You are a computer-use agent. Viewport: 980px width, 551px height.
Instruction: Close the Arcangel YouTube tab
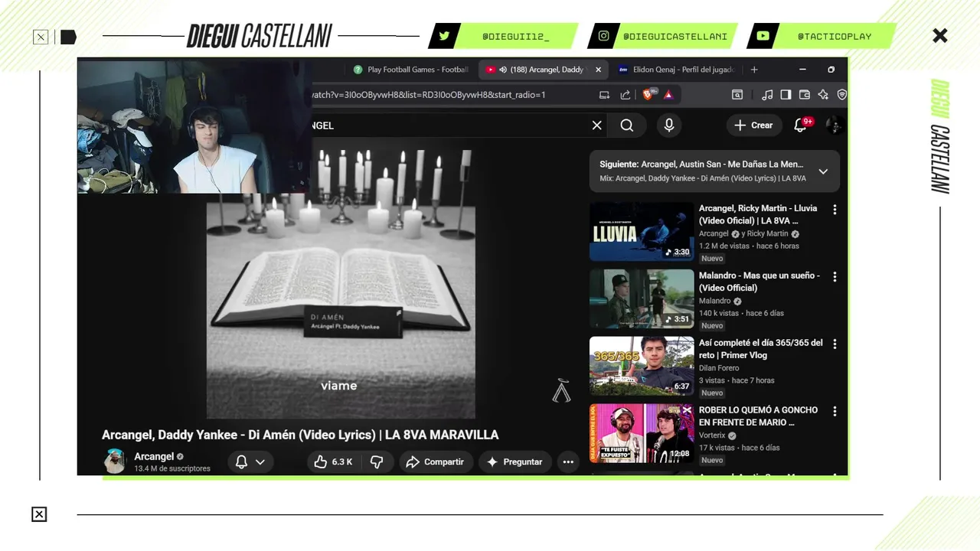pyautogui.click(x=599, y=70)
